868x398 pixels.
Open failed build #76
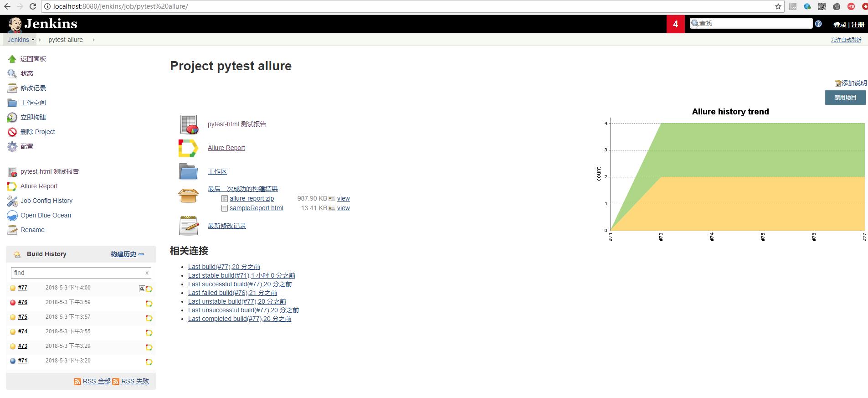point(23,302)
